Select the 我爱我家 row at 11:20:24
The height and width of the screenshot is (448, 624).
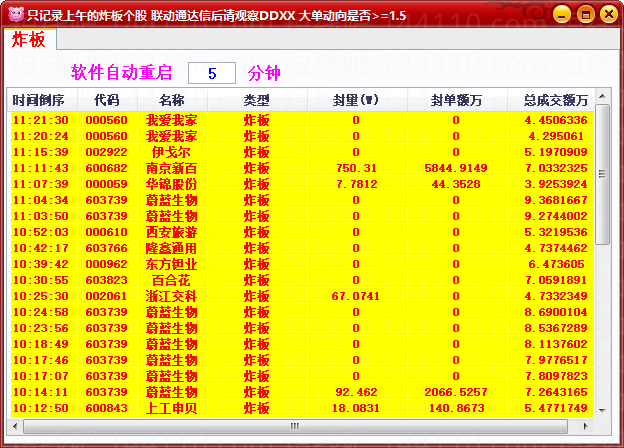301,136
